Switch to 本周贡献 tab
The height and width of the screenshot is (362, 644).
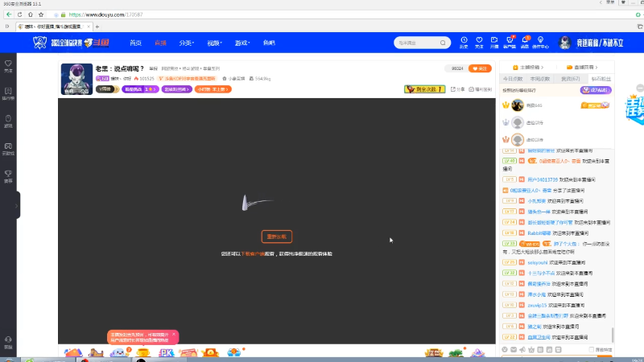point(540,79)
